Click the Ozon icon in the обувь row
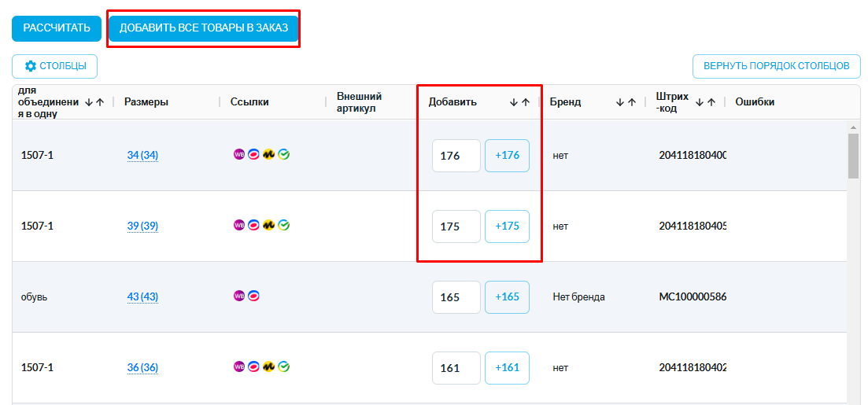The width and height of the screenshot is (868, 405). [253, 296]
